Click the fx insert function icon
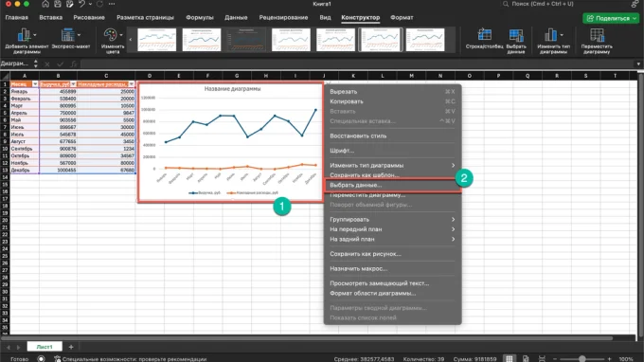This screenshot has width=644, height=362. tap(74, 64)
